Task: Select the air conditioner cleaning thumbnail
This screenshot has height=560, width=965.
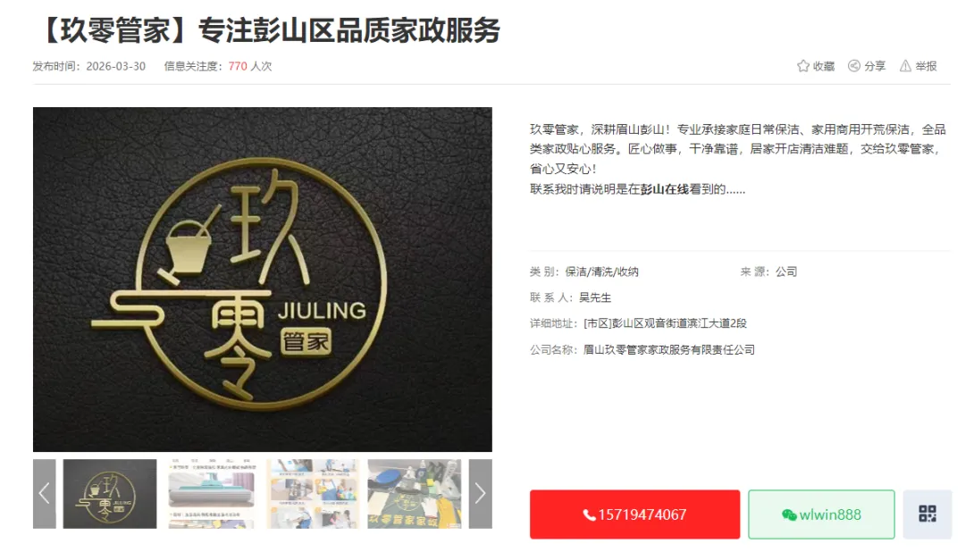Action: [211, 494]
